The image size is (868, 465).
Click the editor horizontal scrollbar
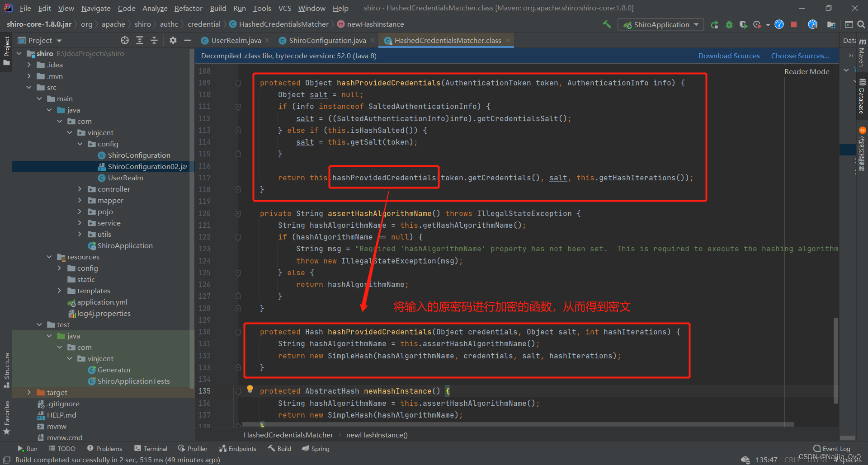(x=518, y=424)
